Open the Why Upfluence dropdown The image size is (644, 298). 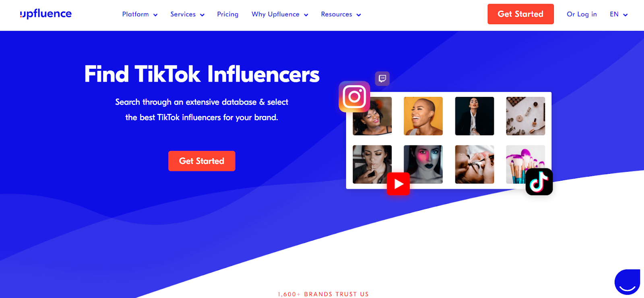pos(280,14)
